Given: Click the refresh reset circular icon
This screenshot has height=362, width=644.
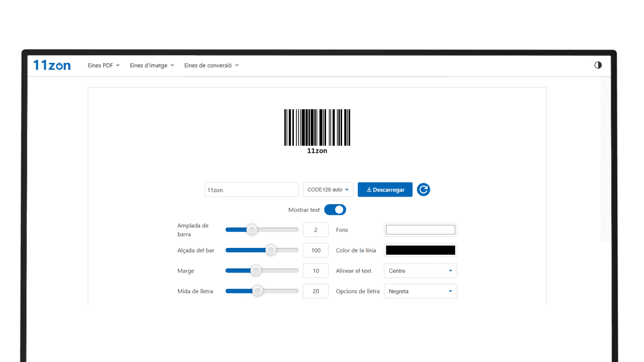Looking at the screenshot, I should (424, 190).
